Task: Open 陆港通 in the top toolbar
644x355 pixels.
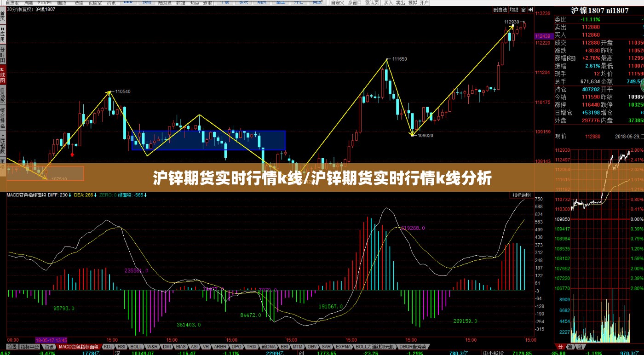Action: (x=165, y=3)
